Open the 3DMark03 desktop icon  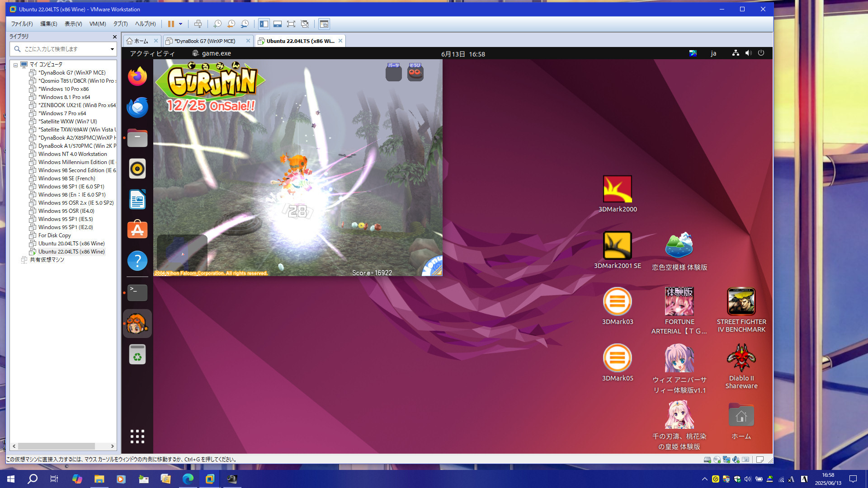pyautogui.click(x=618, y=306)
